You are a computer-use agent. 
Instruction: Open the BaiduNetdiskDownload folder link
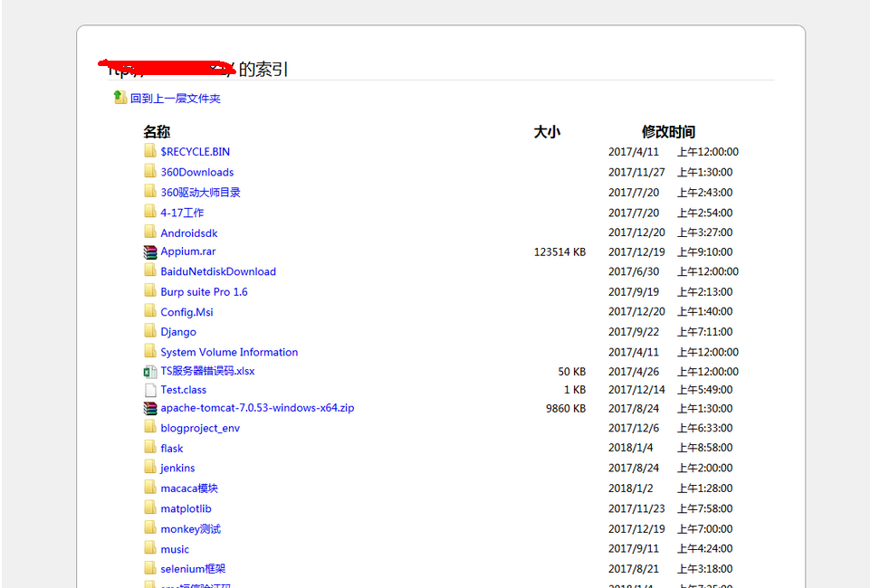pos(218,271)
